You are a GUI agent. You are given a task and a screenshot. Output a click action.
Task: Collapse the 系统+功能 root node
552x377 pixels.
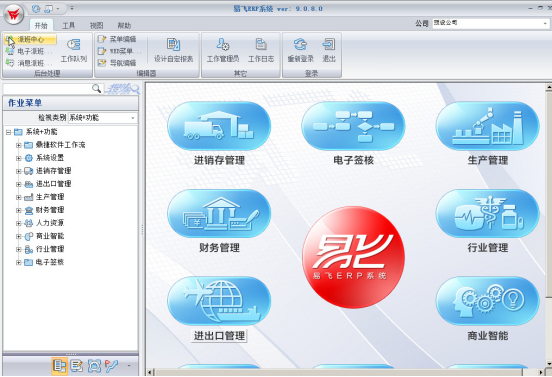(8, 132)
